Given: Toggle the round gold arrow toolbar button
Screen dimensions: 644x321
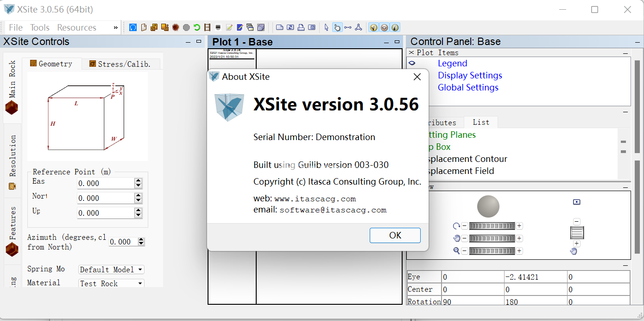Looking at the screenshot, I should tap(373, 27).
